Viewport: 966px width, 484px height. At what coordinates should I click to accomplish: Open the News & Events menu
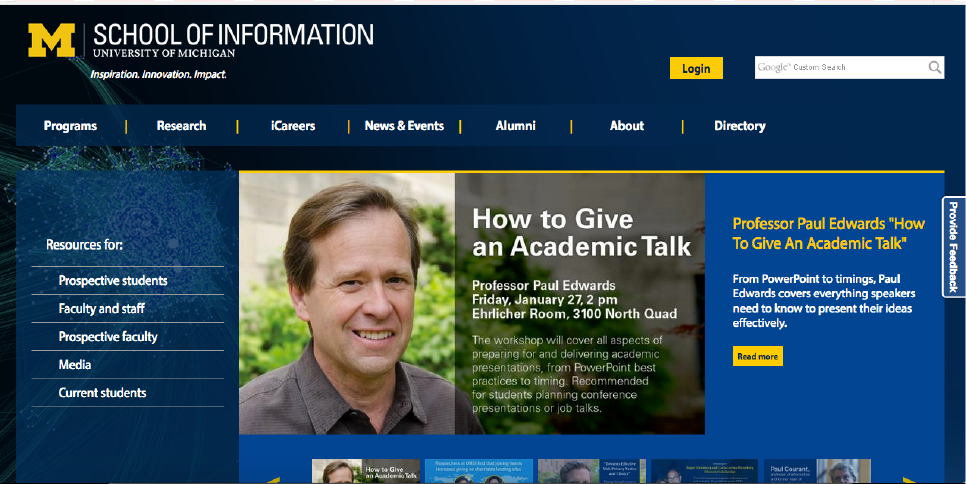404,126
